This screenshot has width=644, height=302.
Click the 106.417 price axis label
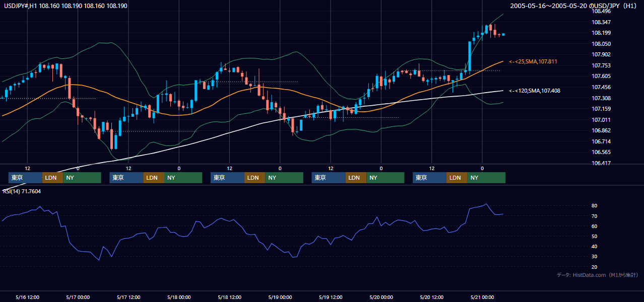click(x=602, y=163)
